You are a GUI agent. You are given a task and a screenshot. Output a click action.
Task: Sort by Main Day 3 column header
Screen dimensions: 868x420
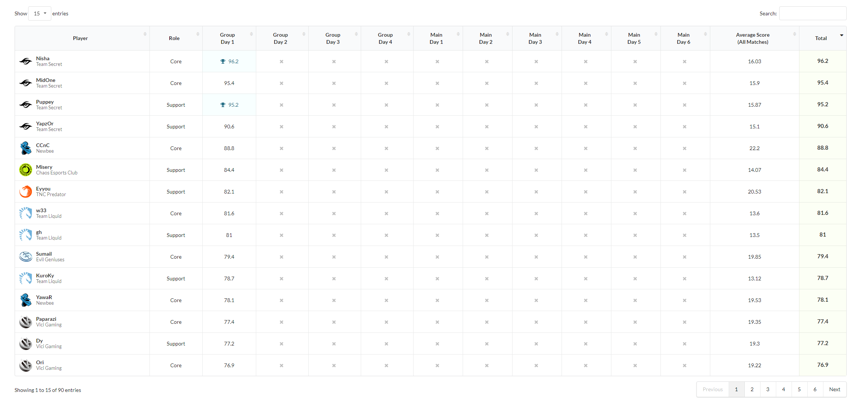point(537,38)
